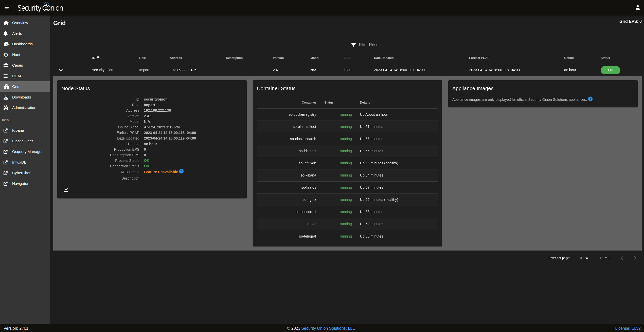Open the License: ELv2 link
Screen dimensions: 644x332
[628, 328]
